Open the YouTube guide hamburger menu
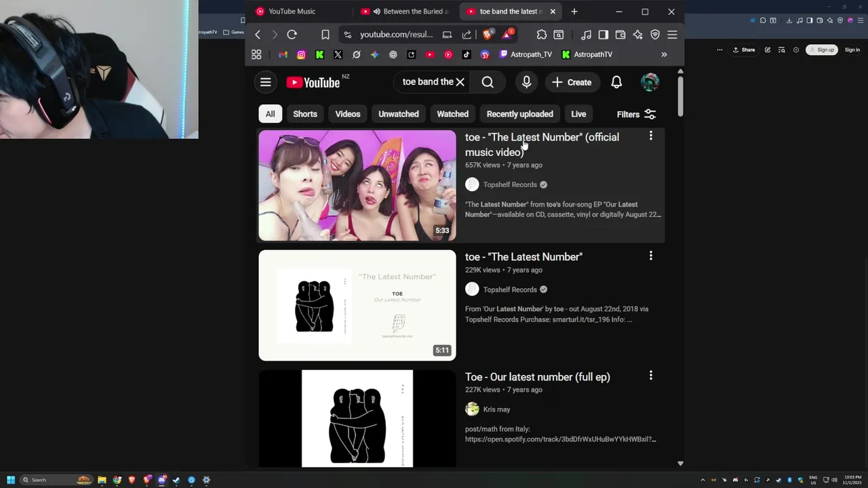This screenshot has width=868, height=488. (266, 82)
